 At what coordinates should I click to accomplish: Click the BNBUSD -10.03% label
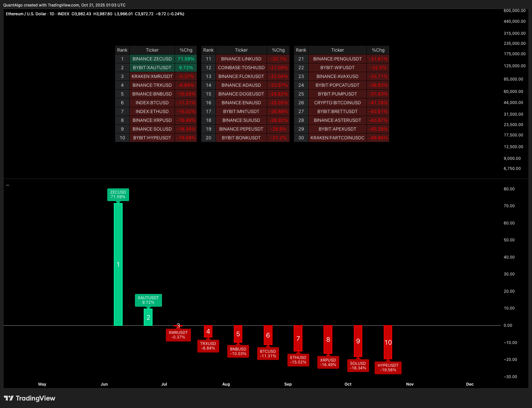click(x=238, y=351)
